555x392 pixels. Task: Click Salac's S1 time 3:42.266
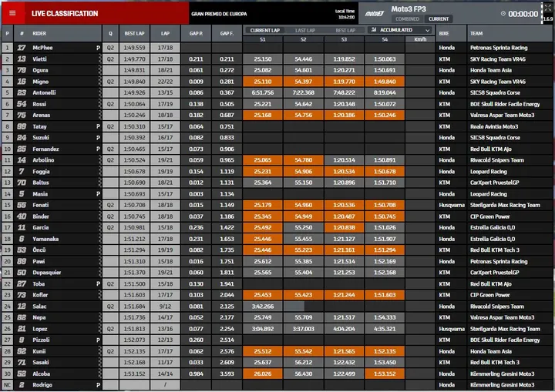pyautogui.click(x=263, y=307)
